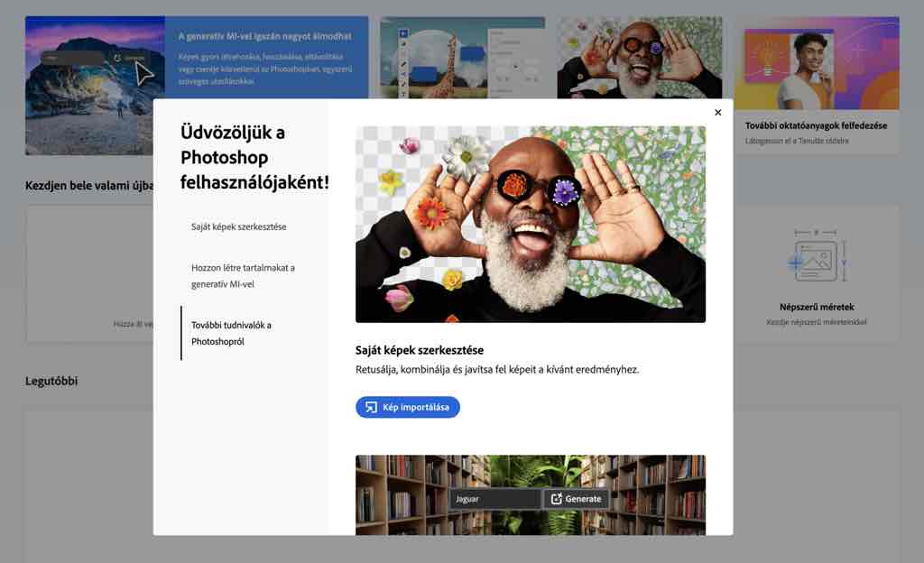
Task: Close the Photoshop welcome dialog
Action: tap(717, 113)
